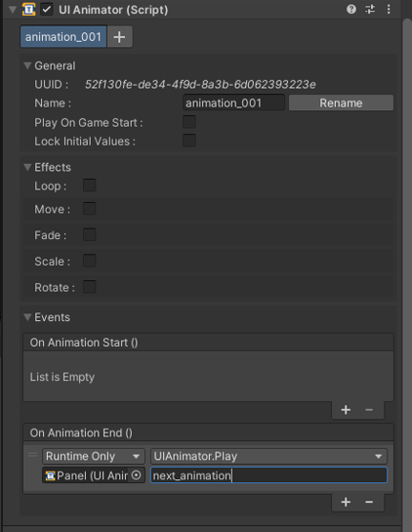Open the Runtime Only dropdown
Screen dimensions: 412x532
(94, 456)
